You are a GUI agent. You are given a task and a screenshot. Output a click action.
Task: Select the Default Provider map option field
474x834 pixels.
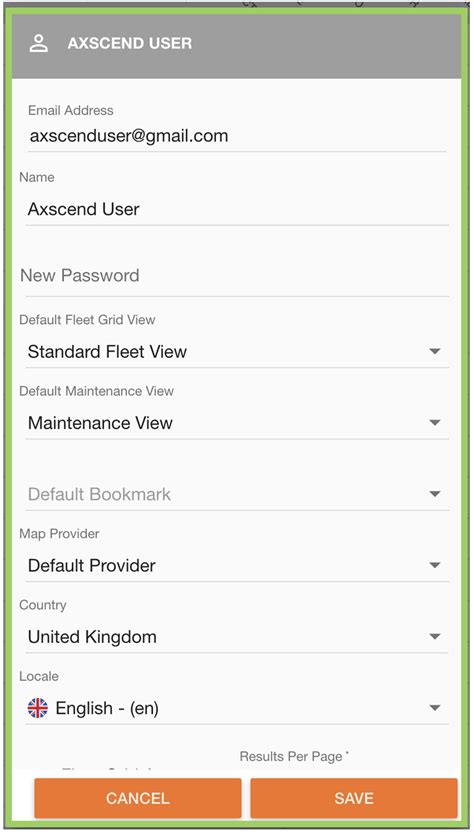click(x=237, y=565)
